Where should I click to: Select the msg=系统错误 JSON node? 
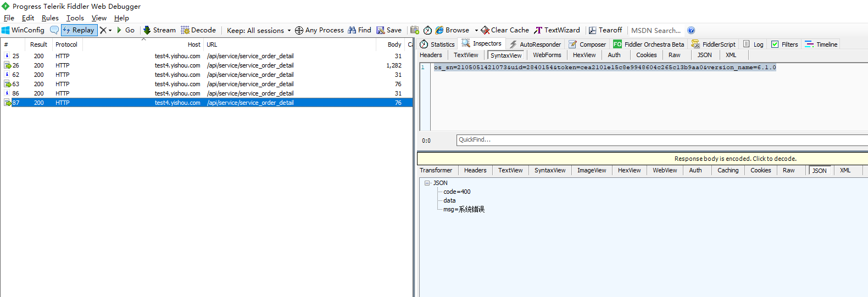pos(464,209)
